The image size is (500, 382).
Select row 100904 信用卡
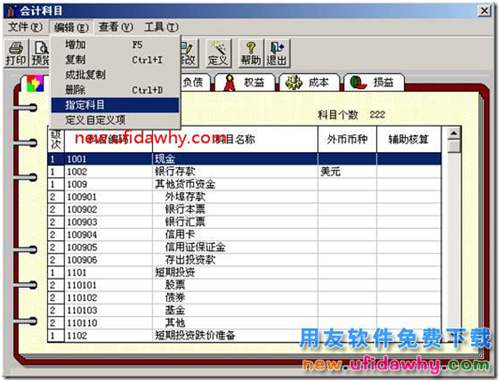tap(245, 235)
